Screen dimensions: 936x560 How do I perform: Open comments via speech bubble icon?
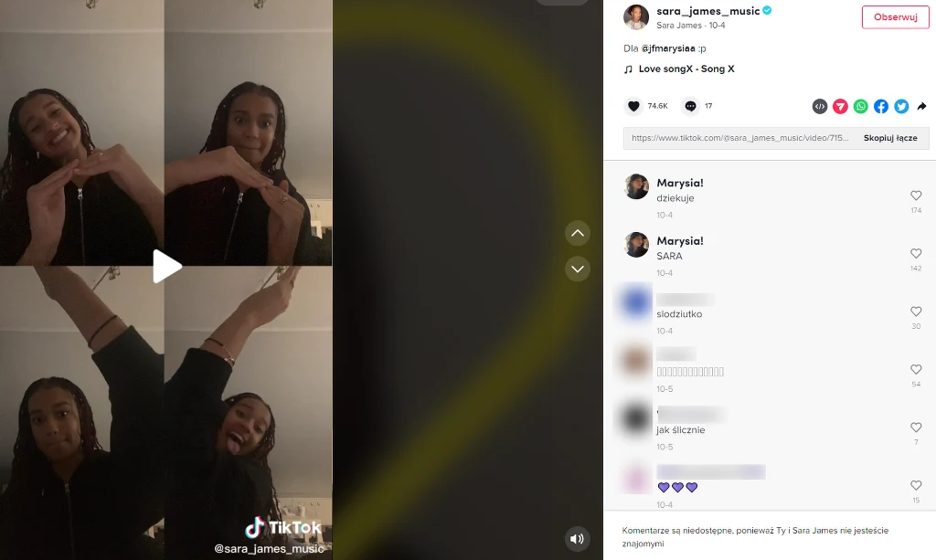tap(690, 106)
